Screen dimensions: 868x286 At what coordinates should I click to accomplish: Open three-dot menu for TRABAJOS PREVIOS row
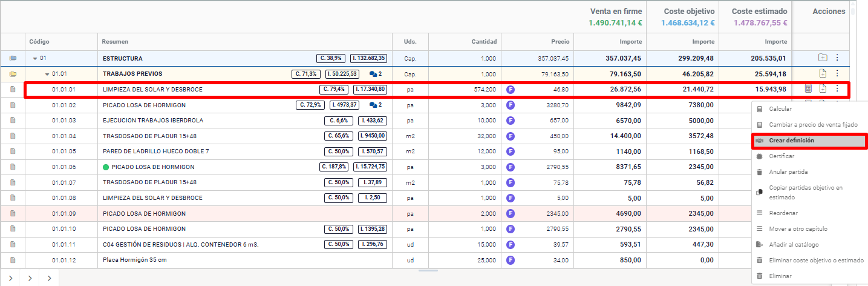pyautogui.click(x=837, y=74)
